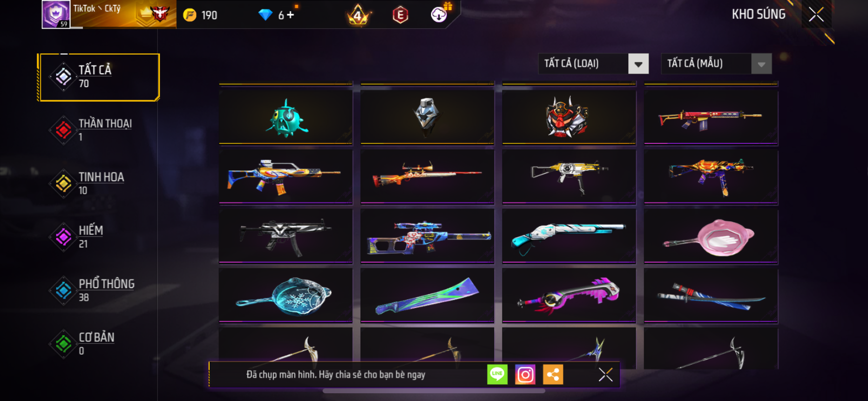
Task: Open the cloud download icon
Action: tap(440, 14)
